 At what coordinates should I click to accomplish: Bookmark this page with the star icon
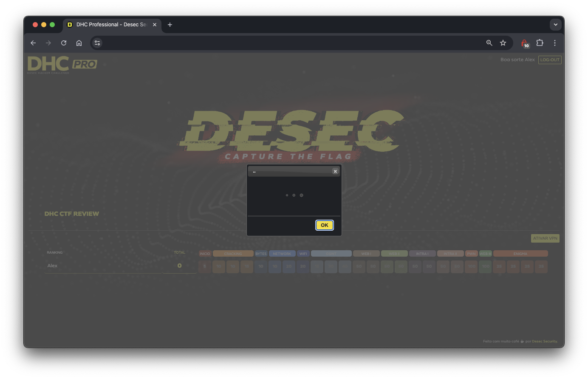(503, 43)
